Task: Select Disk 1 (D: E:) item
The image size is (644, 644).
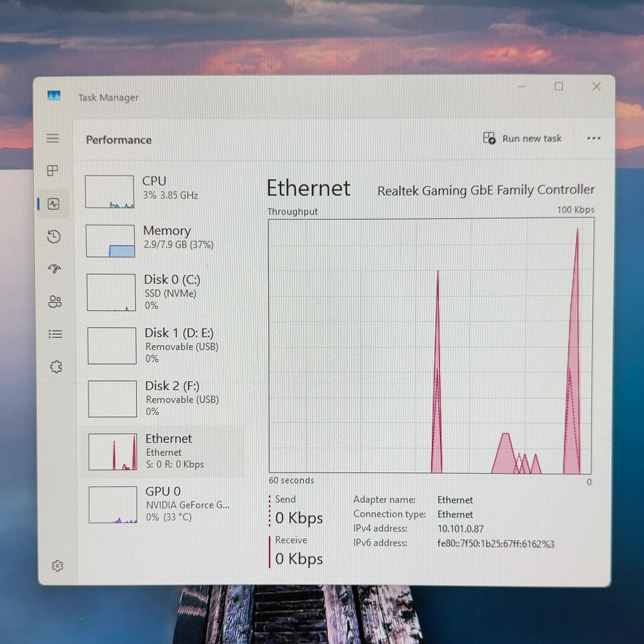Action: click(x=163, y=345)
